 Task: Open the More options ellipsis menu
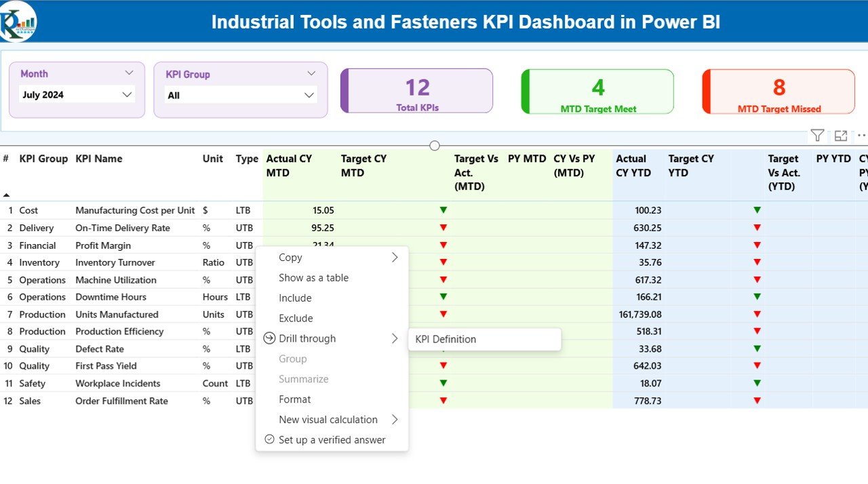(x=863, y=135)
